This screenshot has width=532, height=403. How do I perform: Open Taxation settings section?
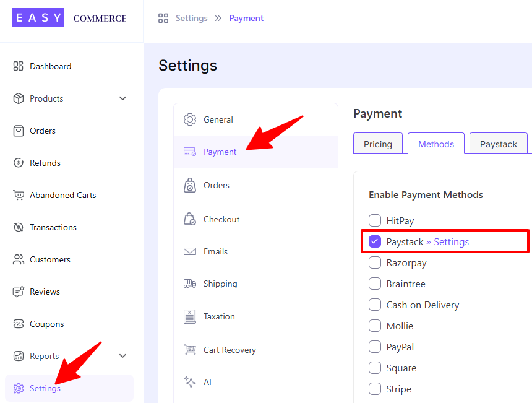pyautogui.click(x=256, y=316)
